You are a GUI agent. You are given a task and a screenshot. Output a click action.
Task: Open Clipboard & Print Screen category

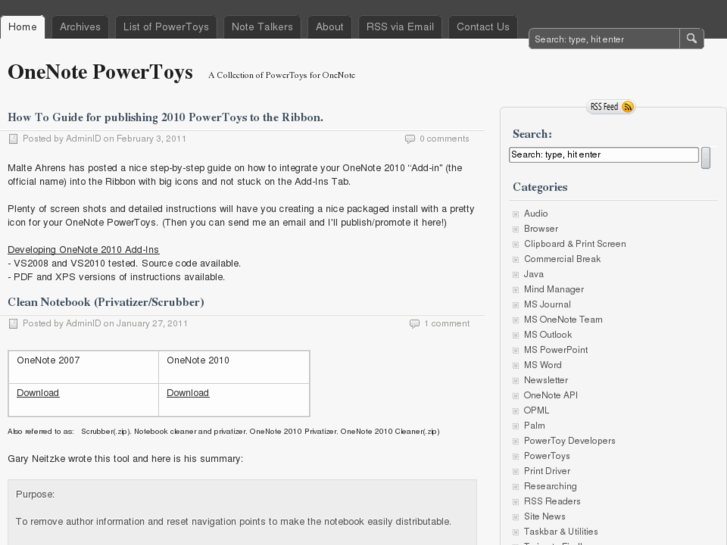tap(574, 244)
